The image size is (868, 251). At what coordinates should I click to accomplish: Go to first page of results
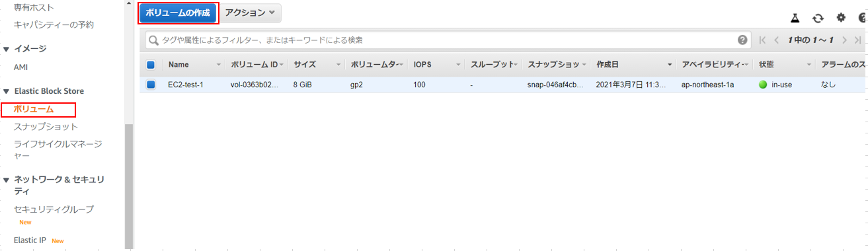coord(763,40)
